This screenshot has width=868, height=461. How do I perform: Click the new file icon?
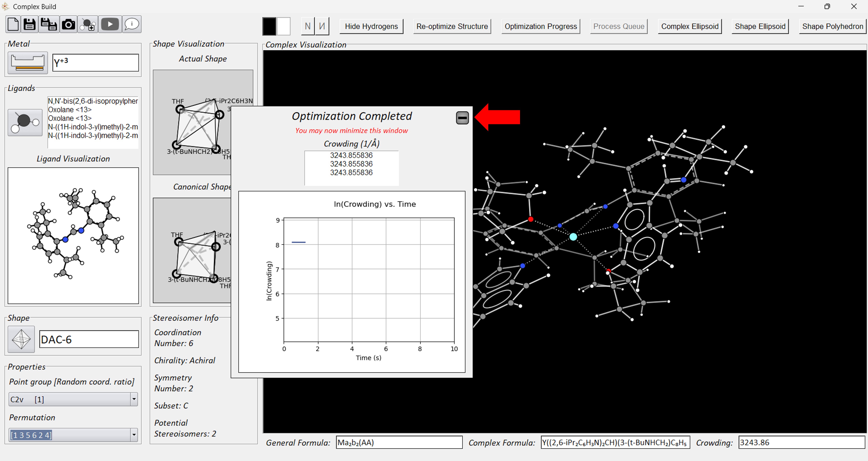[x=13, y=25]
